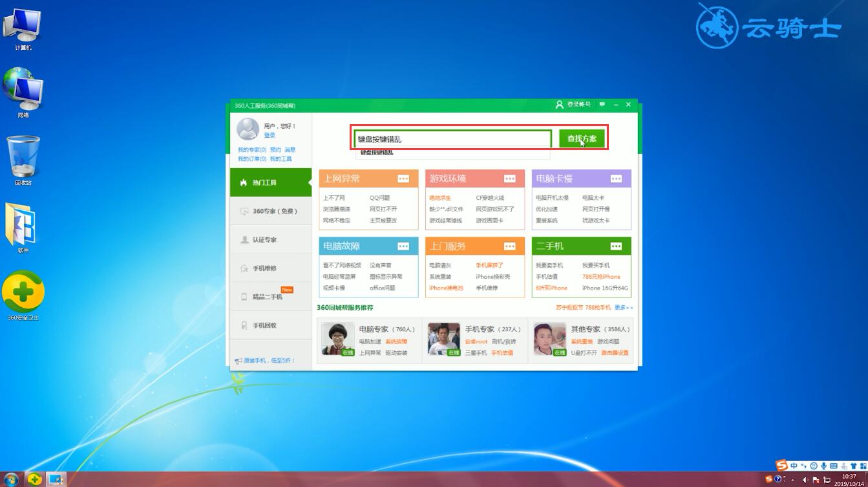
Task: Open 登录帐号 in the title bar
Action: coord(573,104)
